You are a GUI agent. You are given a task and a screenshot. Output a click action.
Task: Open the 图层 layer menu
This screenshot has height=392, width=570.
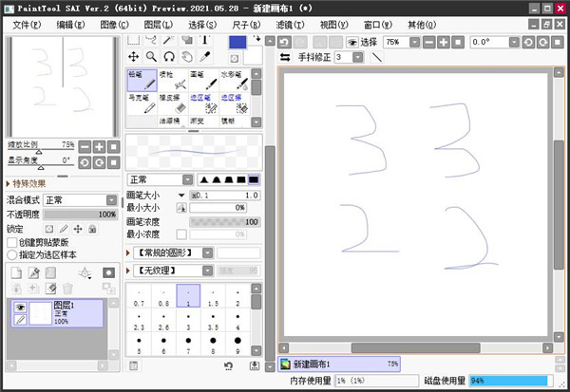coord(158,24)
